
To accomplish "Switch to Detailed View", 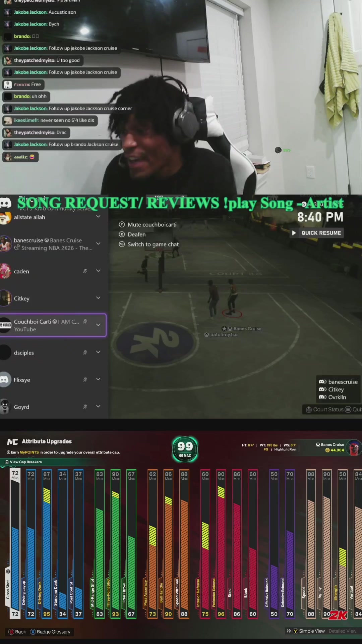I will pyautogui.click(x=342, y=631).
